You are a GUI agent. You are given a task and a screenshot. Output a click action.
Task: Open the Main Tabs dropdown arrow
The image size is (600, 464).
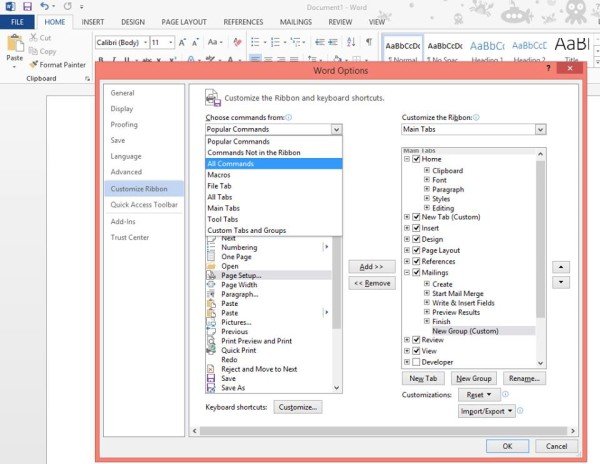tap(540, 129)
